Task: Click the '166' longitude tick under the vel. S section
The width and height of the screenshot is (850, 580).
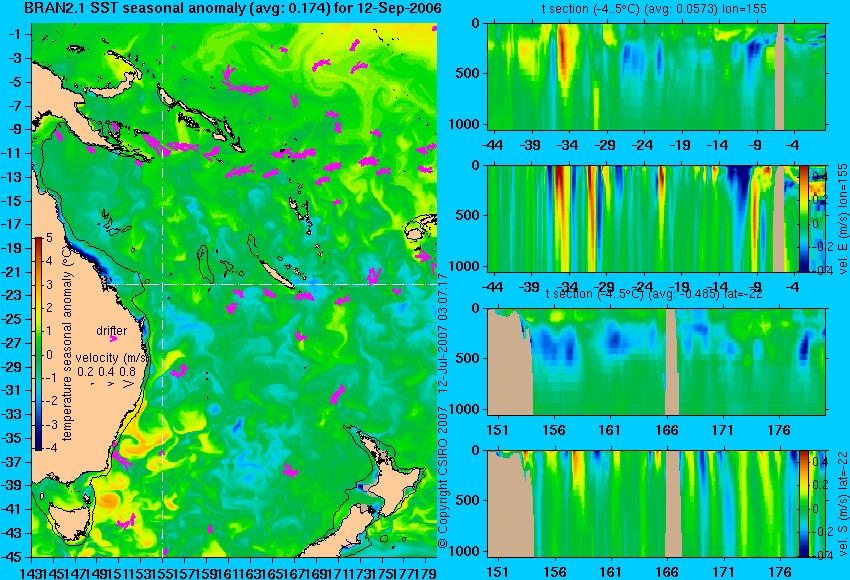Action: coord(666,572)
